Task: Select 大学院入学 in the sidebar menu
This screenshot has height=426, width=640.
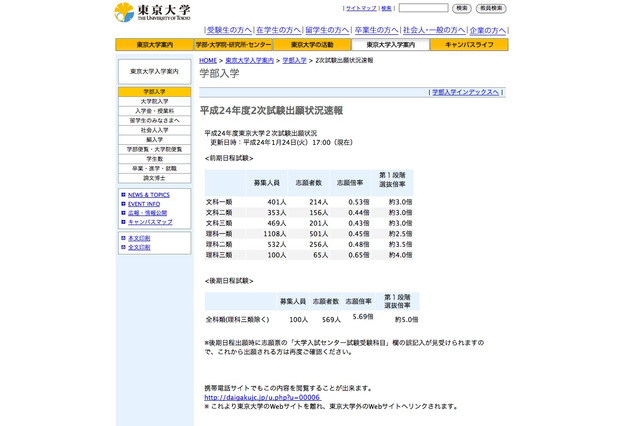Action: point(154,101)
